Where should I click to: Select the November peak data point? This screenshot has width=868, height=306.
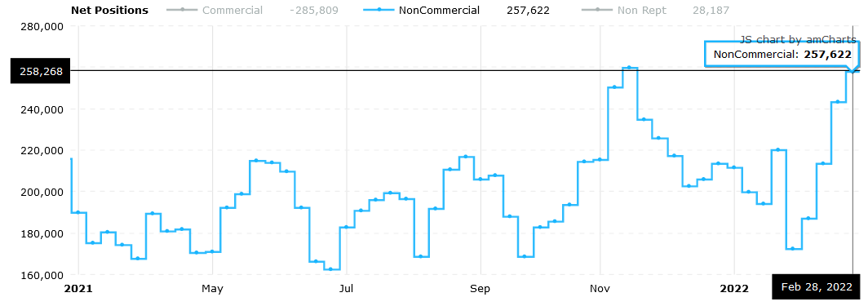point(630,68)
